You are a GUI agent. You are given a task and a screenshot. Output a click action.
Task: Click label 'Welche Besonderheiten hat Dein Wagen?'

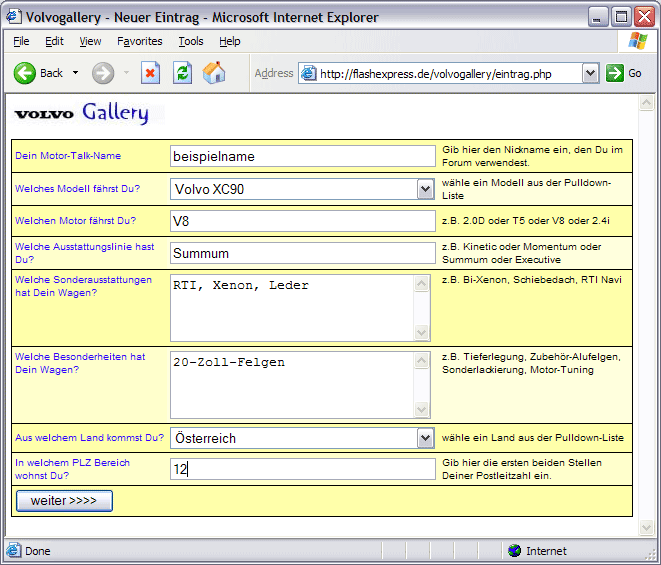coord(80,363)
